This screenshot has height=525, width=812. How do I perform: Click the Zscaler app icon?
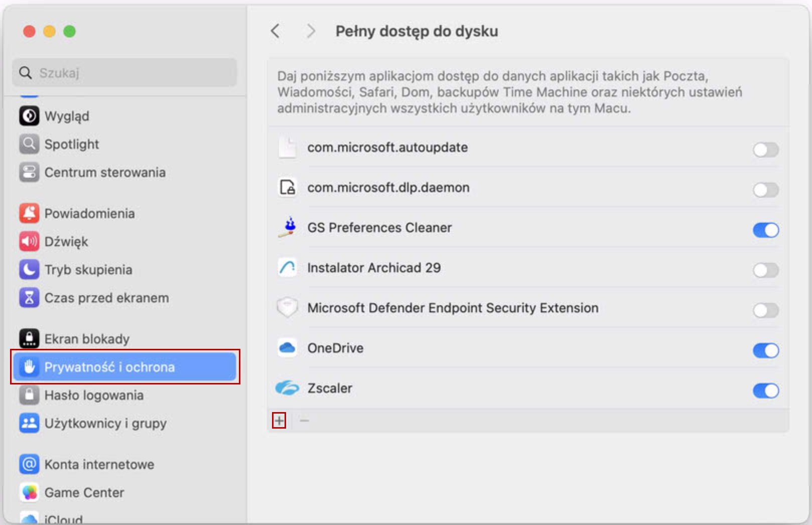click(x=287, y=388)
